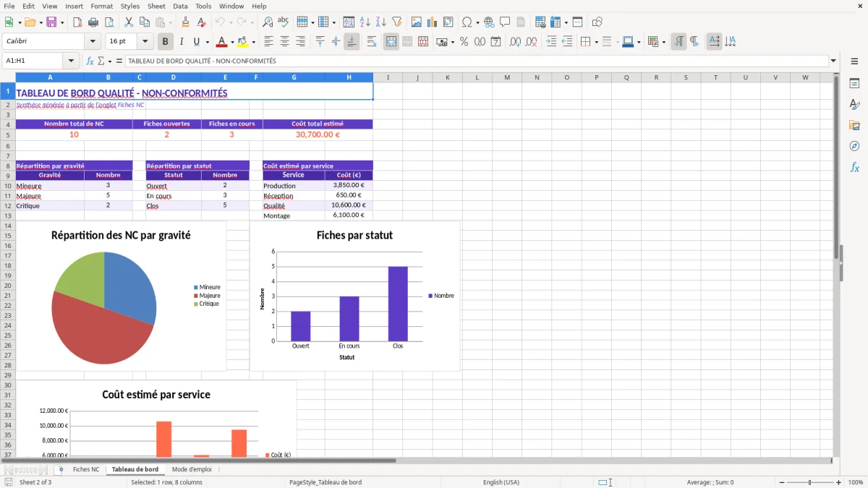
Task: Click the Clone Formatting paintbrush icon
Action: (186, 22)
